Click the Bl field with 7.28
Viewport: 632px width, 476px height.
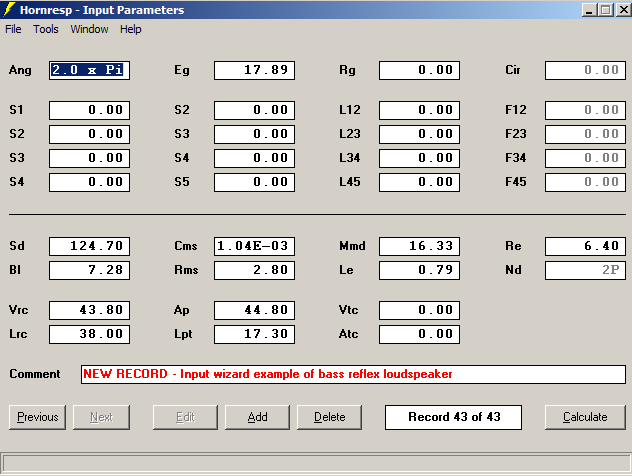click(x=89, y=270)
